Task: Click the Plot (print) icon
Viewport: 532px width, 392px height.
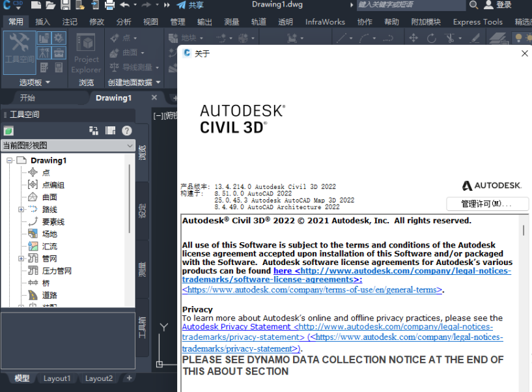Action: point(109,6)
